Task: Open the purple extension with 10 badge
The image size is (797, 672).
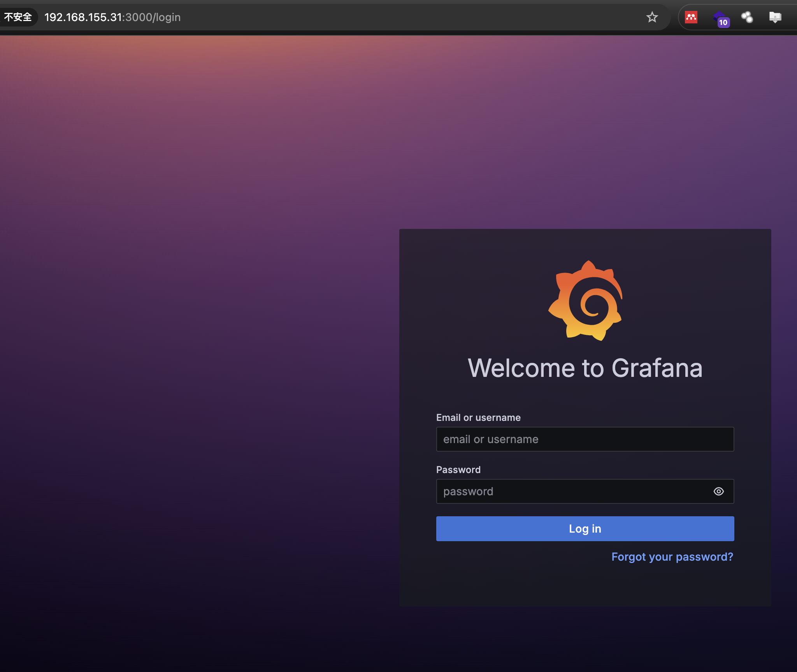Action: pyautogui.click(x=720, y=18)
